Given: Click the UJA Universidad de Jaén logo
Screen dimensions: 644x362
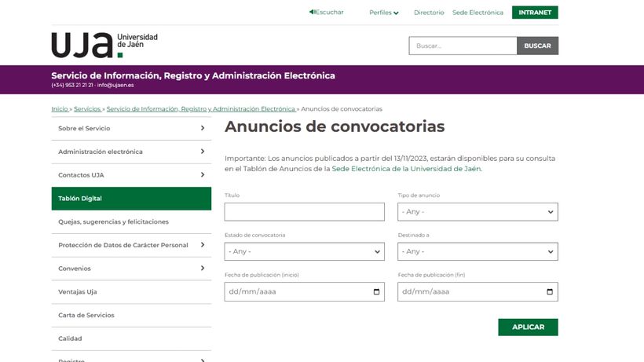Looking at the screenshot, I should pos(104,45).
